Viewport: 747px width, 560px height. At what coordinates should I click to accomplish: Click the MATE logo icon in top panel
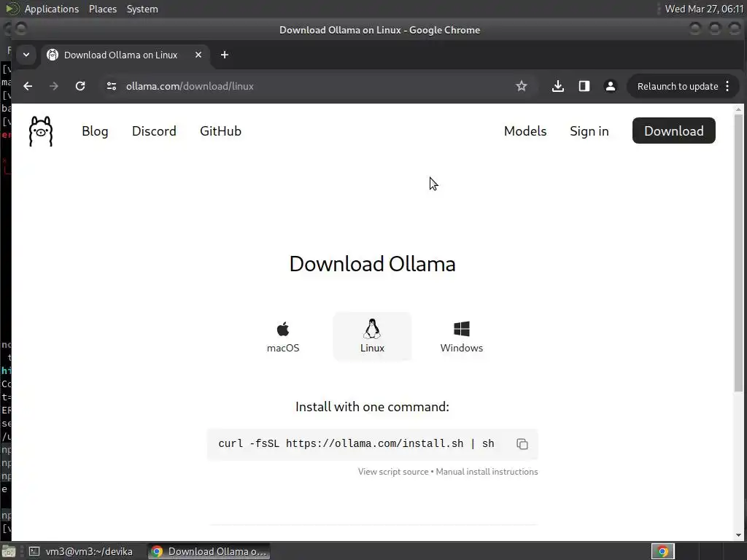(x=12, y=9)
